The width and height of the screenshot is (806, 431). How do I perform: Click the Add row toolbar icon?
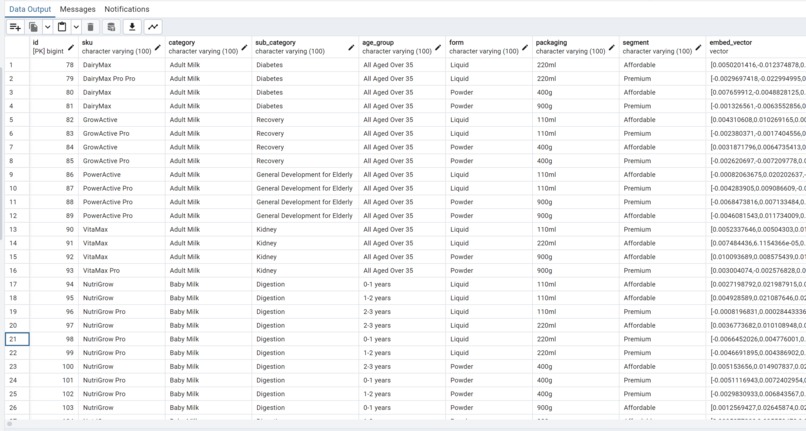coord(15,27)
